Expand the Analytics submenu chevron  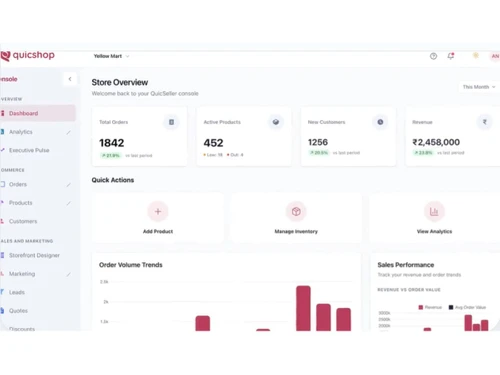pos(68,132)
